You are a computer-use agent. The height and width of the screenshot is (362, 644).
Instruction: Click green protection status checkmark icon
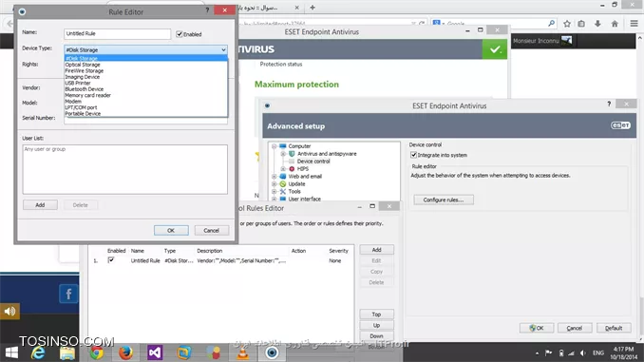pos(495,49)
